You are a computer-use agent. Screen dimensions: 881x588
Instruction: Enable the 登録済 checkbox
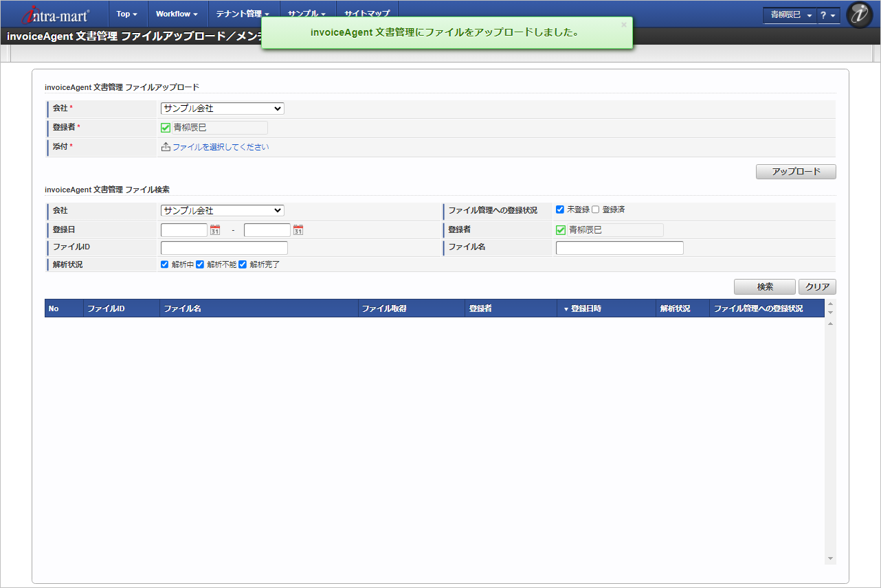point(596,210)
